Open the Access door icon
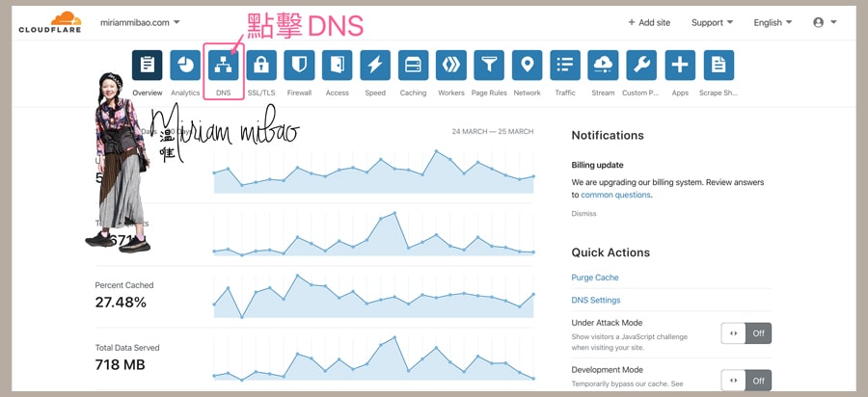868x397 pixels. (338, 66)
